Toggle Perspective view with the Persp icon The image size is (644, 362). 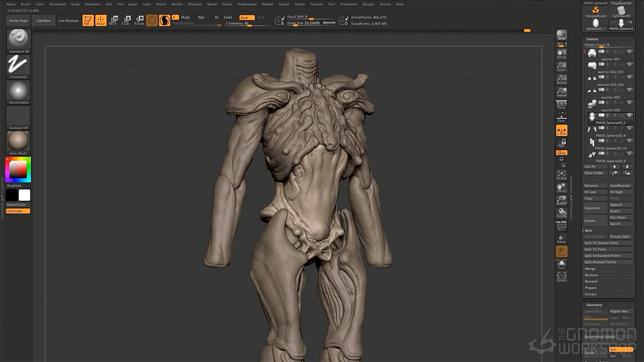(561, 105)
